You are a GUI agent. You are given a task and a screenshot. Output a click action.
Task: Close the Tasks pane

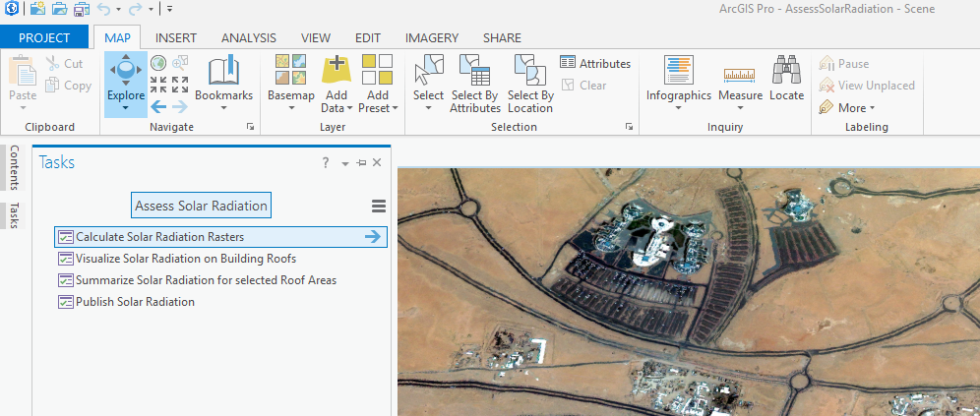(x=376, y=162)
